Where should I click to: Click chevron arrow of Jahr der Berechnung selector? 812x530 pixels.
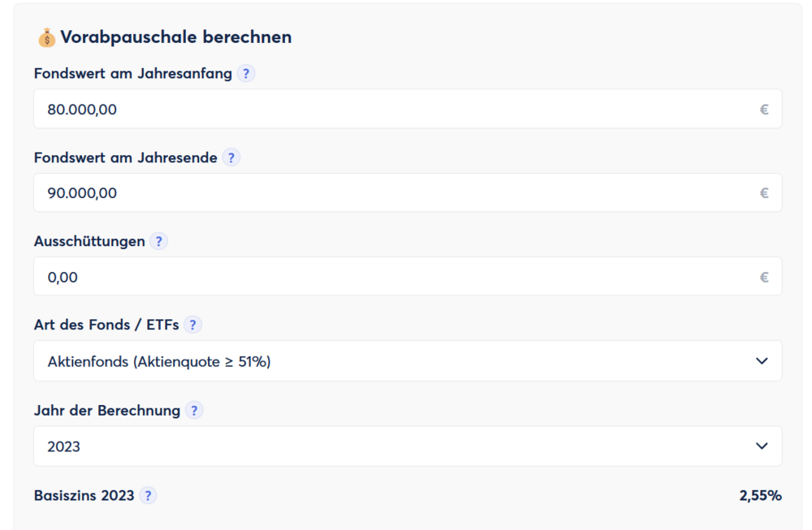click(762, 446)
